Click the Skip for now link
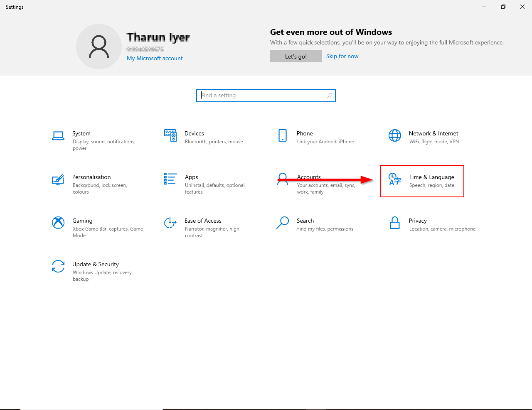532x410 pixels. (342, 56)
